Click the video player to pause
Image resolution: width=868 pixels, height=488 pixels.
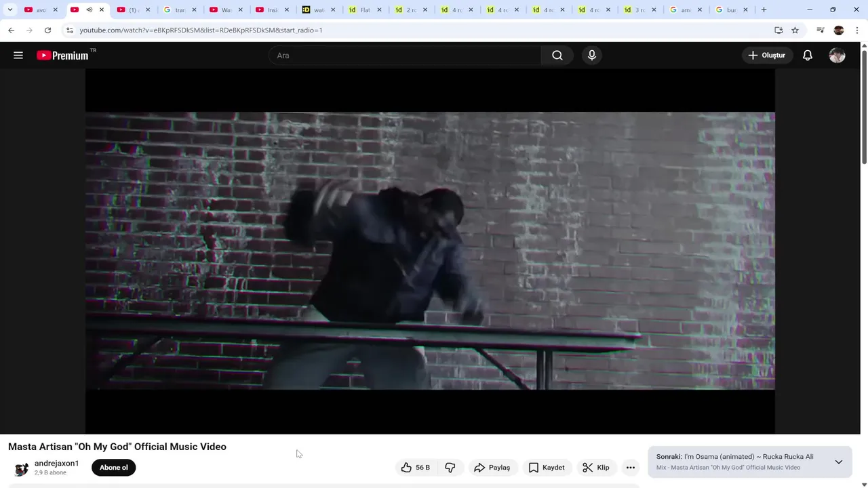pos(430,251)
